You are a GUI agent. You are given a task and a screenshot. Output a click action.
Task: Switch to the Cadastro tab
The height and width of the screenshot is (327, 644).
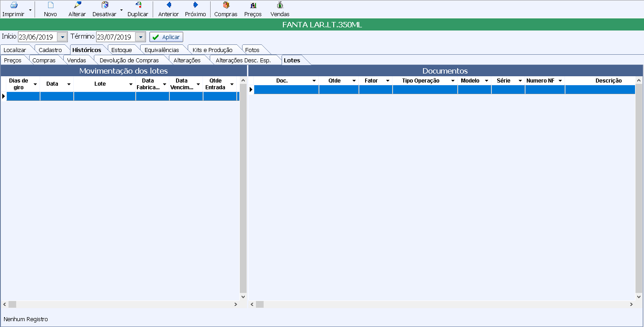pyautogui.click(x=50, y=50)
